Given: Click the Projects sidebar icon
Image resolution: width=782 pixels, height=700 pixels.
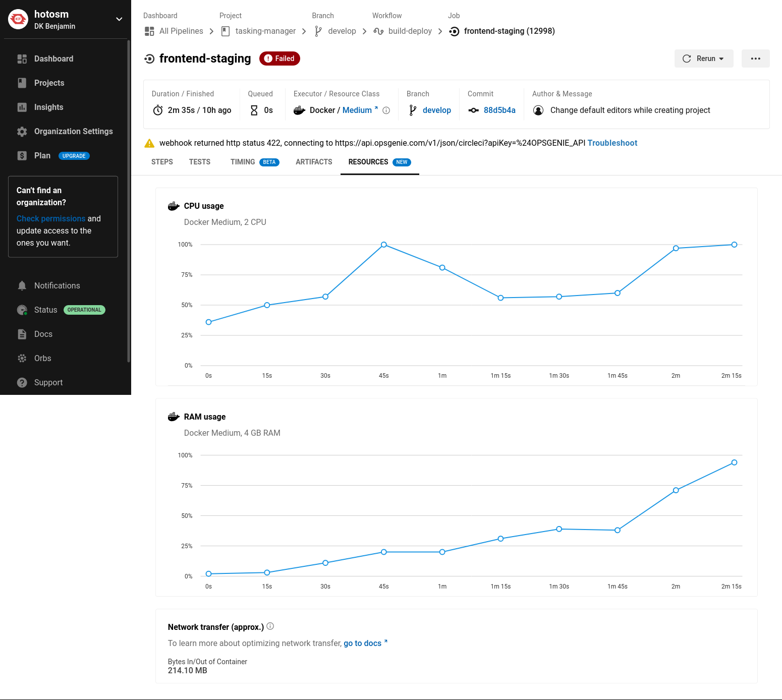Looking at the screenshot, I should (x=22, y=83).
